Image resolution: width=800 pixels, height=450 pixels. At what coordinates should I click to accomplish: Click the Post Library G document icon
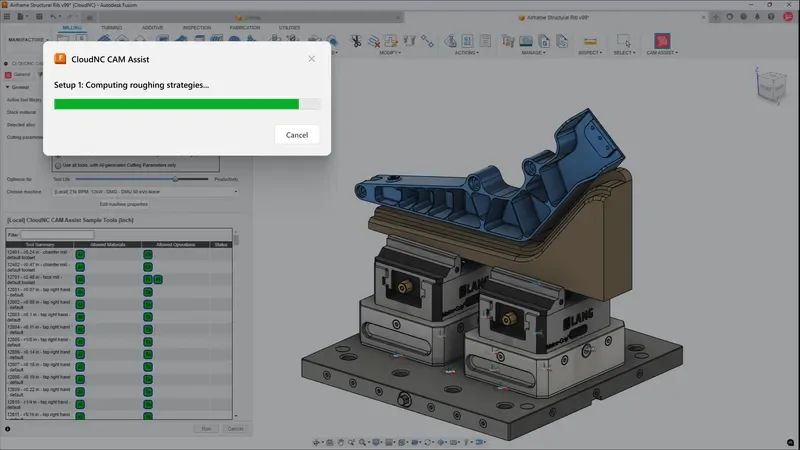544,41
